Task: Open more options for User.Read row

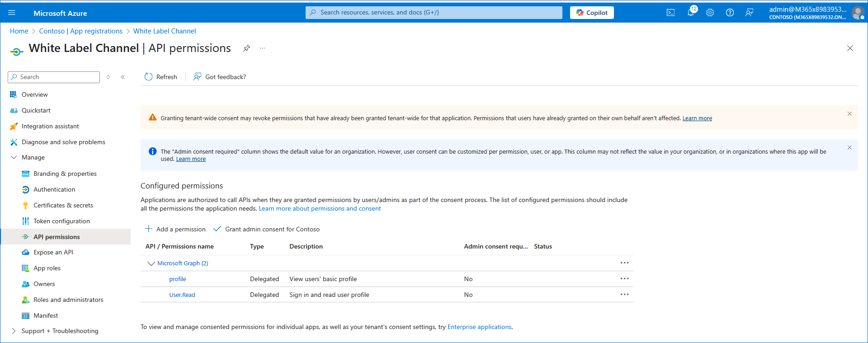Action: coord(624,295)
